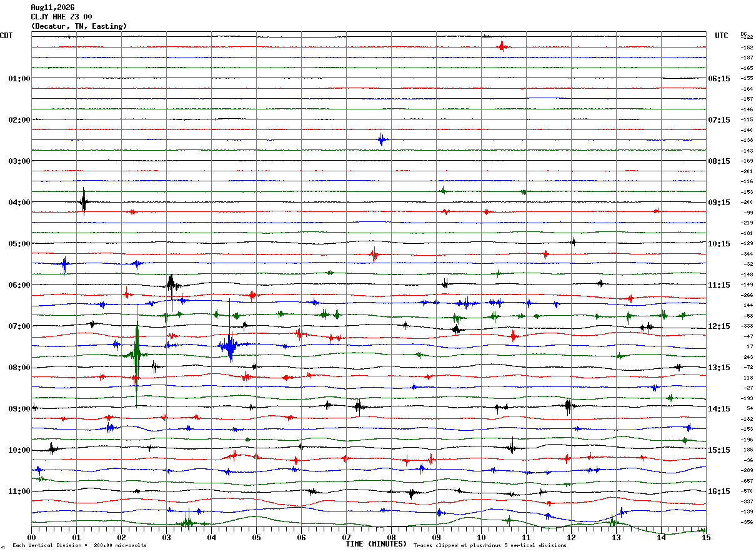Click the date label Aug11,2026
756x554 pixels.
52,8
